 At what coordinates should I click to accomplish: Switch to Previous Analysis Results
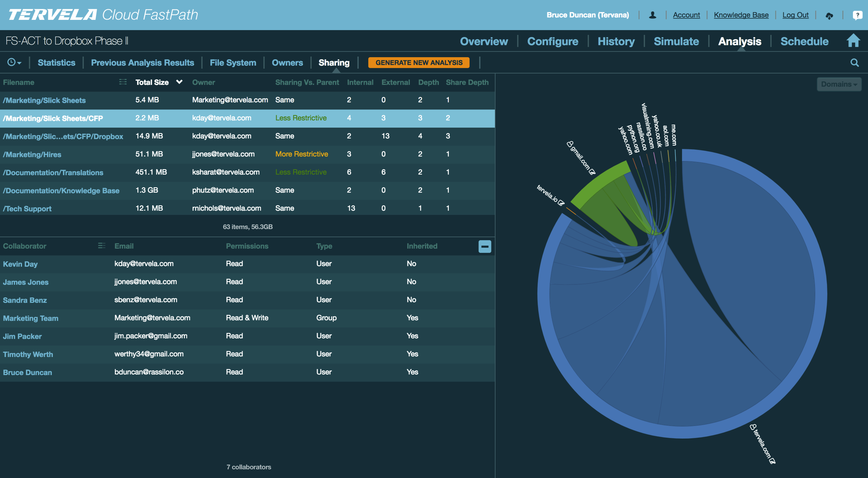143,63
